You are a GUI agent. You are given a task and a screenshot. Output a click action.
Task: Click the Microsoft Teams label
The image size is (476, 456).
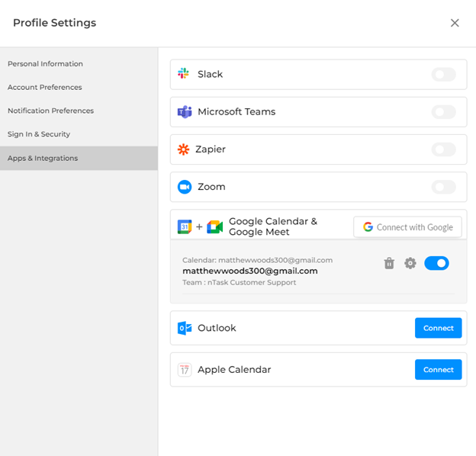point(236,111)
